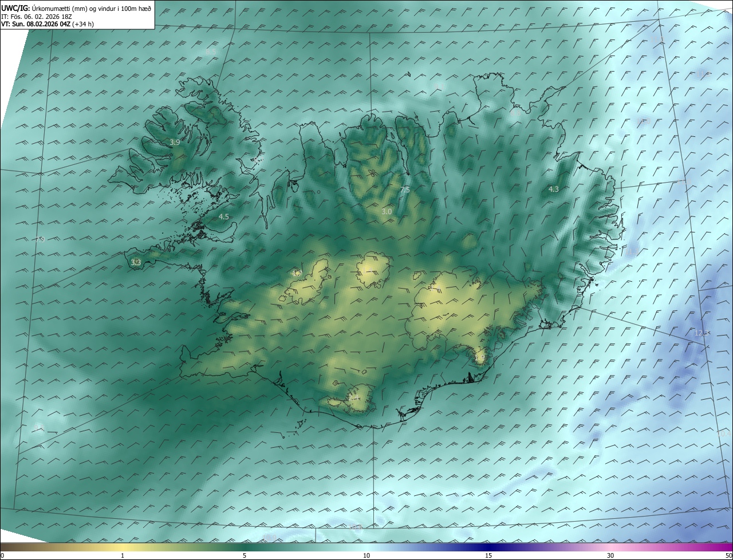Click the map value label "3.3"
Image resolution: width=733 pixels, height=560 pixels.
tap(136, 263)
